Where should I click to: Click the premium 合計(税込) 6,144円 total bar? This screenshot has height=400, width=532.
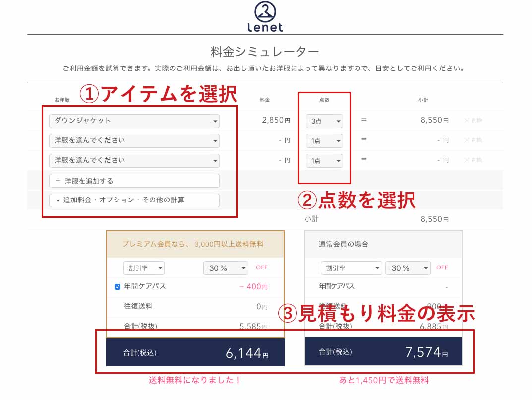pos(195,352)
